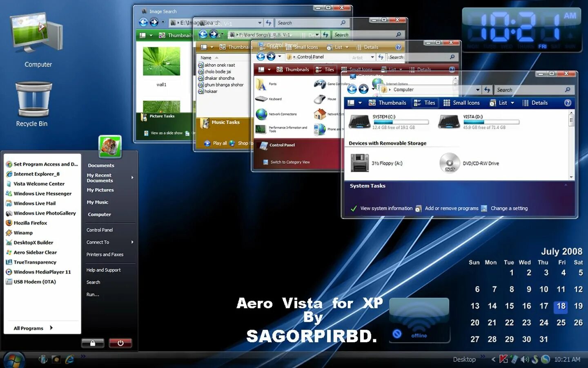The height and width of the screenshot is (368, 588).
Task: Expand the Connect To submenu arrow
Action: point(132,242)
